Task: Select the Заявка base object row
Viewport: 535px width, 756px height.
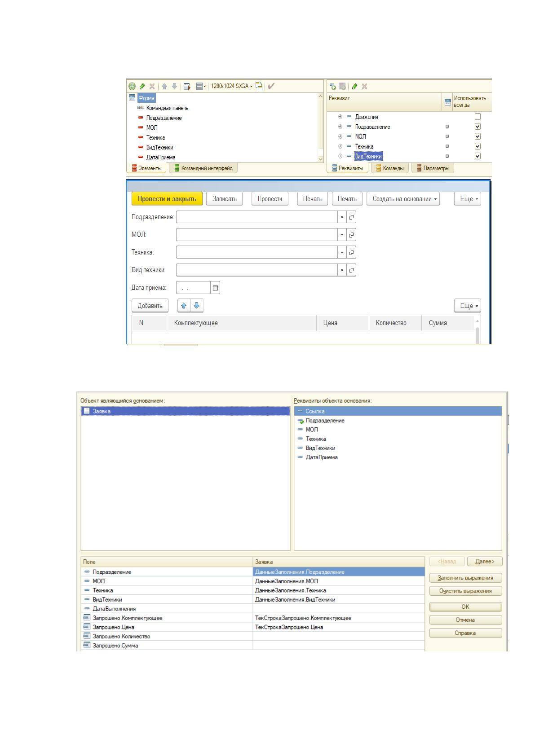Action: tap(186, 411)
